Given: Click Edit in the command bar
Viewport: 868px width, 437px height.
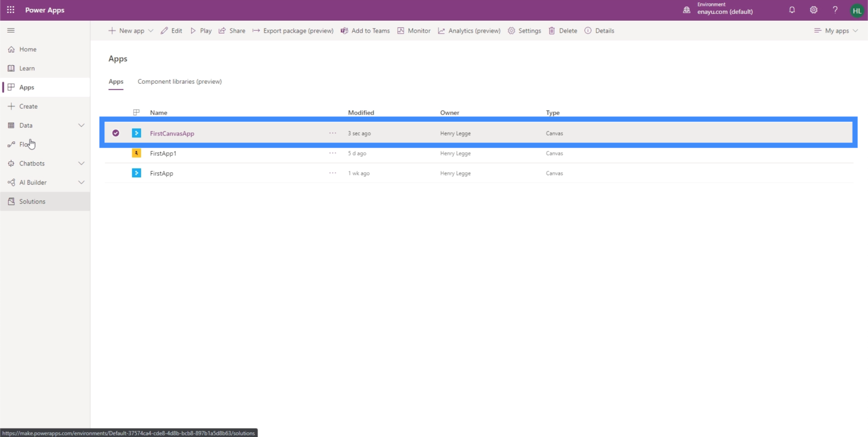Looking at the screenshot, I should 171,31.
